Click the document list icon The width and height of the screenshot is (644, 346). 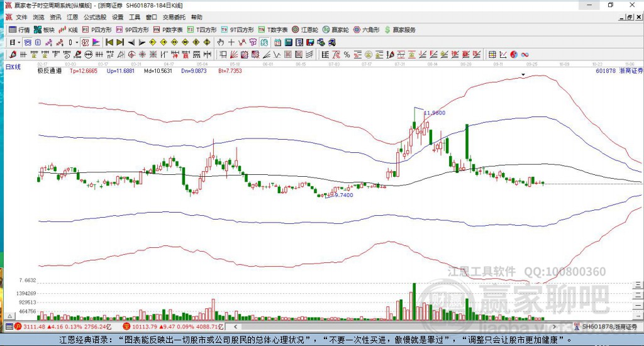(x=38, y=42)
